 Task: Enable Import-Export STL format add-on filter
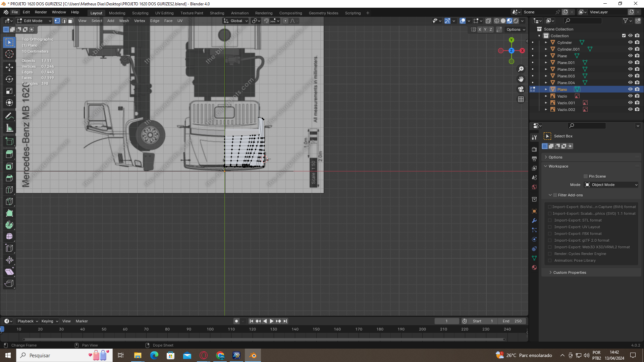click(x=550, y=220)
